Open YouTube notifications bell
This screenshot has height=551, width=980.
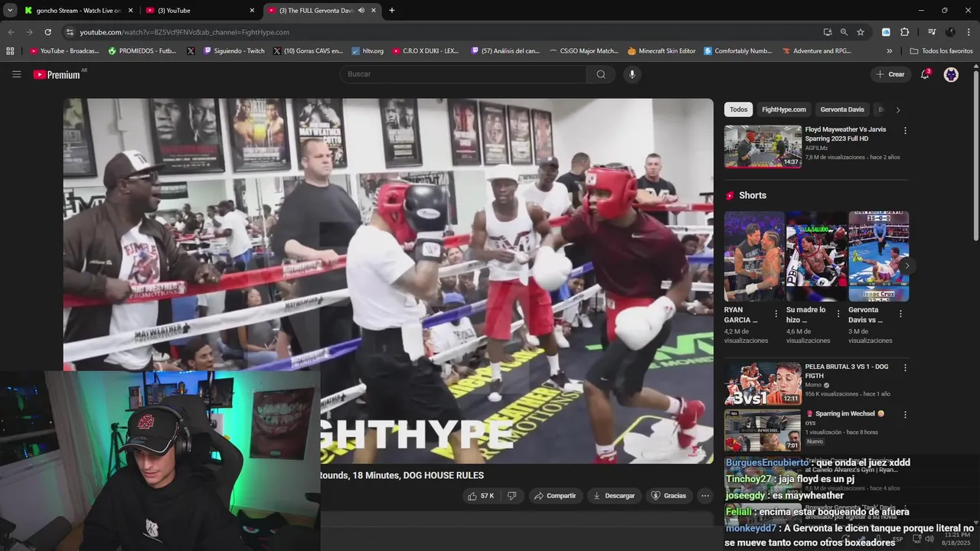pyautogui.click(x=925, y=74)
